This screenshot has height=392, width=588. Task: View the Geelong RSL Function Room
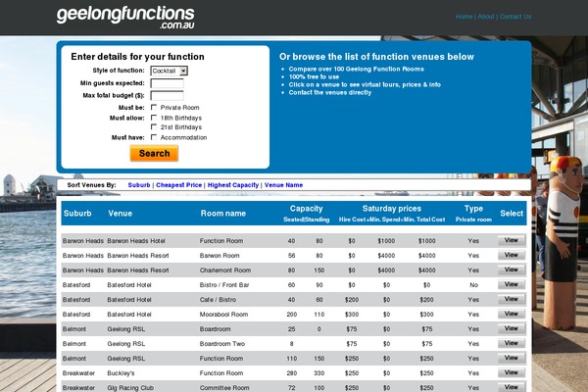tap(512, 358)
